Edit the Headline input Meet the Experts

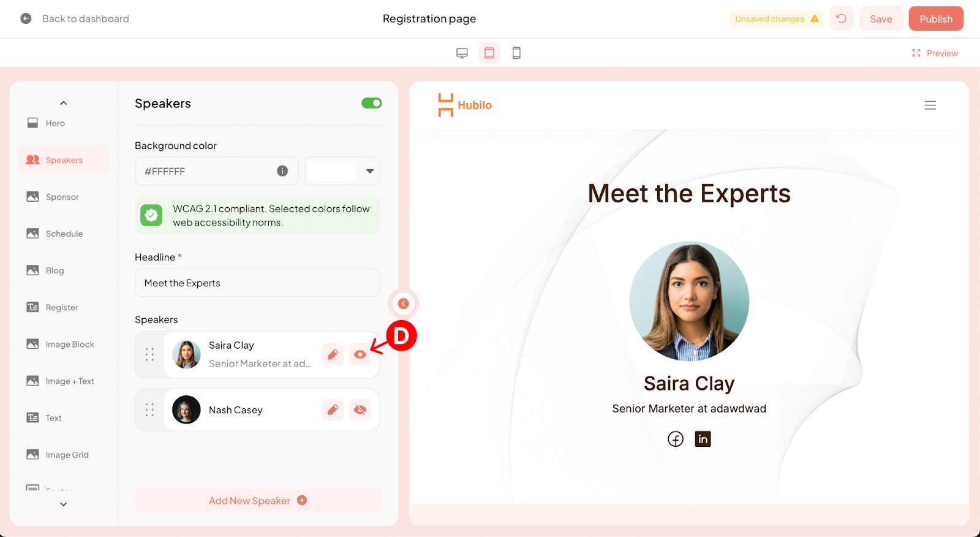pyautogui.click(x=257, y=283)
